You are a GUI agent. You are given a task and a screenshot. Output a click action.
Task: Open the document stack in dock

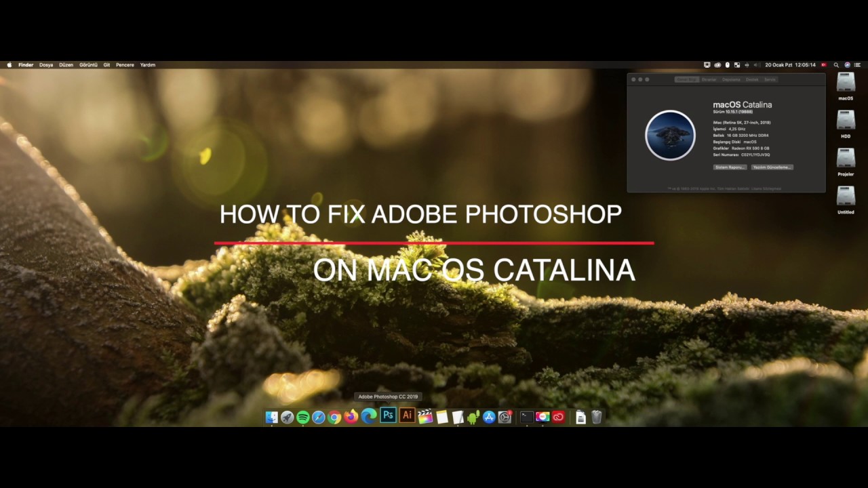pos(580,417)
